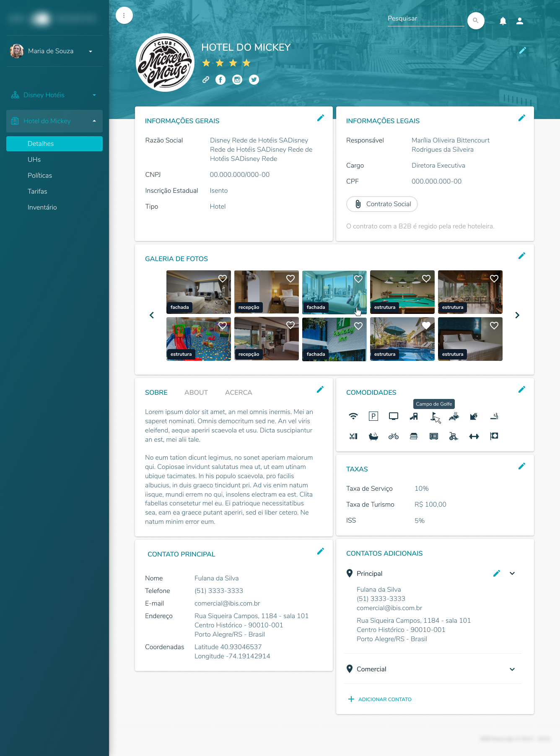The height and width of the screenshot is (756, 560).
Task: Click the smoking area amenity icon
Action: point(494,416)
